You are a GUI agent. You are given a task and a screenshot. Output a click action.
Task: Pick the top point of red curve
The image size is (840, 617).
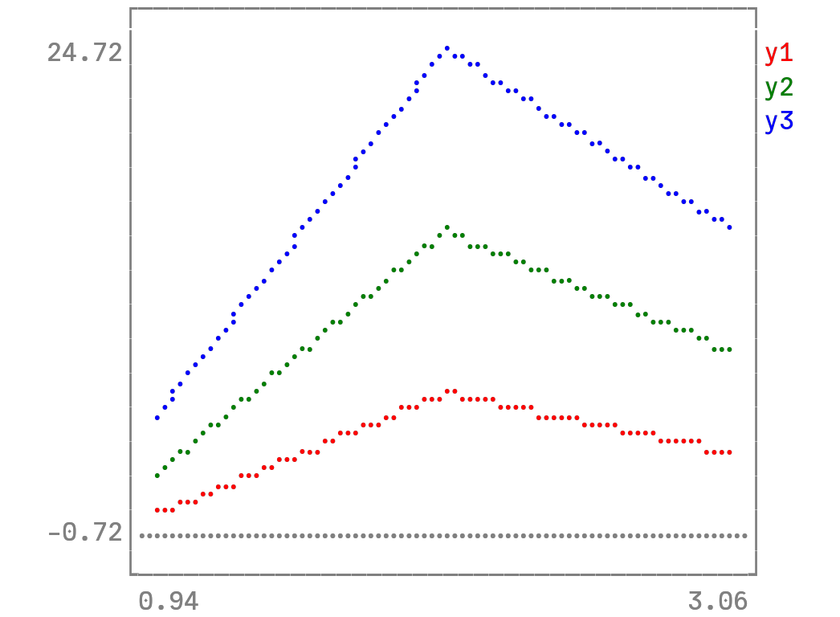click(451, 391)
